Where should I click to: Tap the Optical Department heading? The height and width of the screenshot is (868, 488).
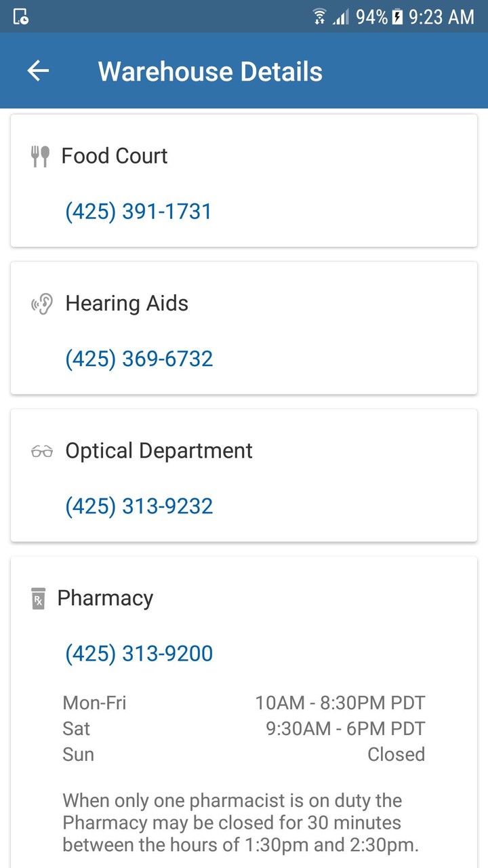click(159, 451)
